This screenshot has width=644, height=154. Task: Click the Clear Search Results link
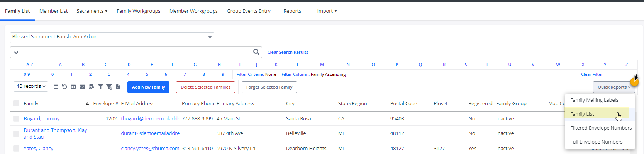pyautogui.click(x=288, y=52)
